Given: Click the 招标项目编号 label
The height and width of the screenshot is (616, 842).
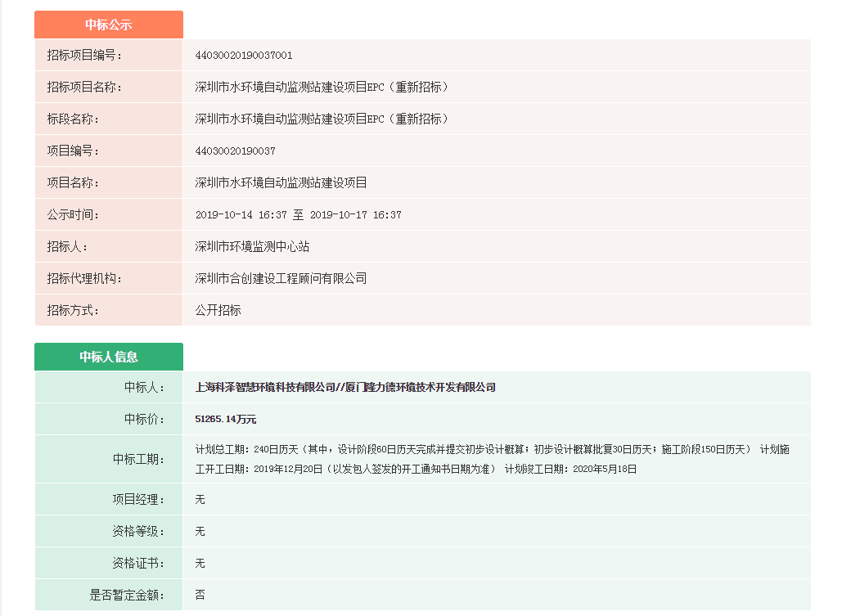Looking at the screenshot, I should [x=84, y=56].
